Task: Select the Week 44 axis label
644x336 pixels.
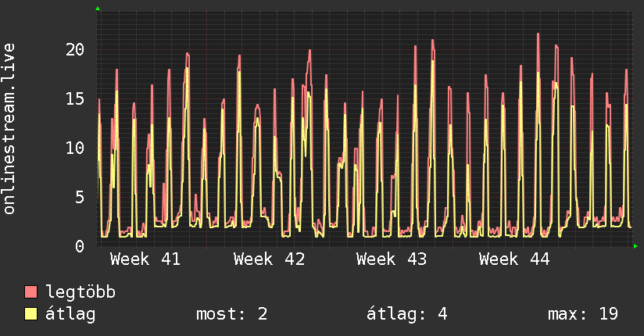Action: pos(514,259)
